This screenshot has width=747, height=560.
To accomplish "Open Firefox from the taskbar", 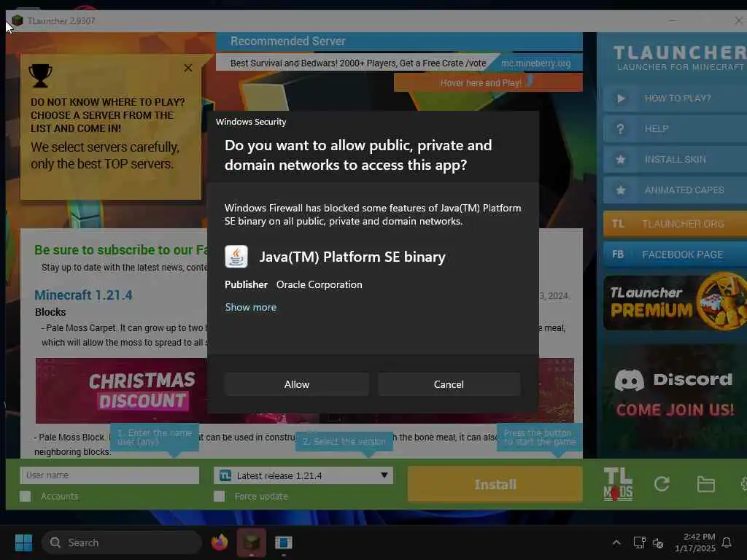I will coord(219,542).
